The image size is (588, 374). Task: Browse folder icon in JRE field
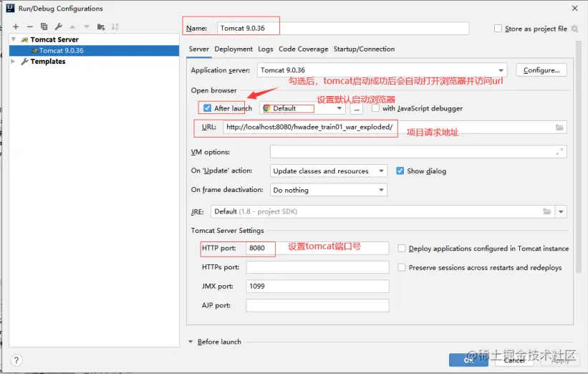coord(547,211)
